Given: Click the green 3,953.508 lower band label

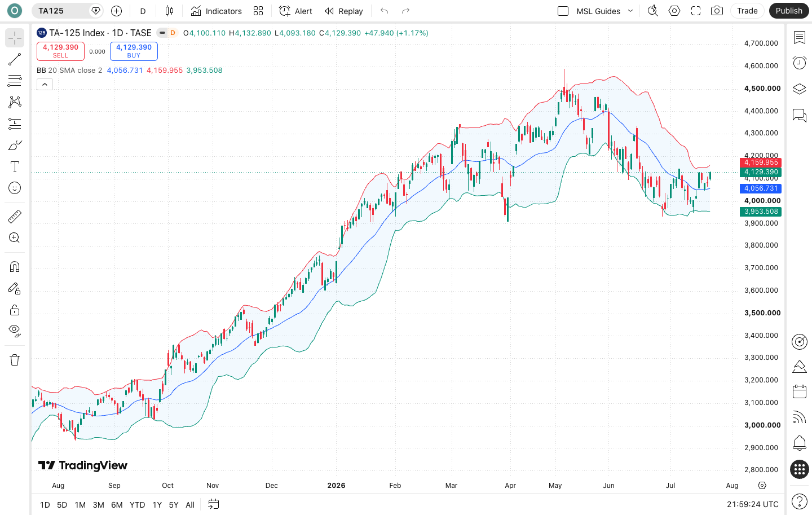Looking at the screenshot, I should pyautogui.click(x=761, y=212).
